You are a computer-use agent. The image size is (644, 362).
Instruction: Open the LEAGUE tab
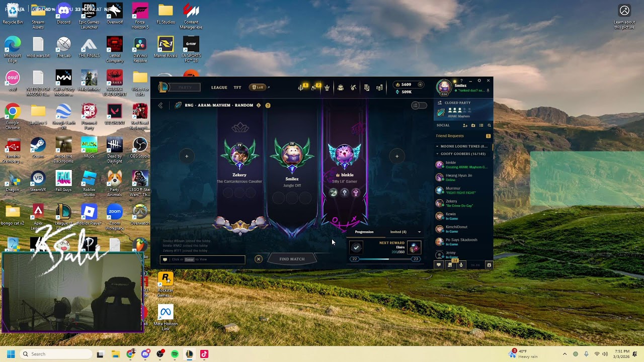click(x=219, y=87)
